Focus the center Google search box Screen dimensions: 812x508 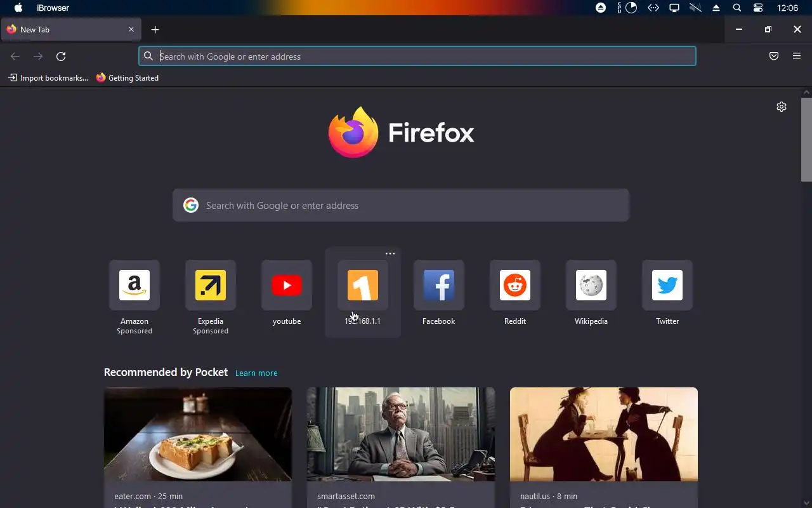click(401, 205)
